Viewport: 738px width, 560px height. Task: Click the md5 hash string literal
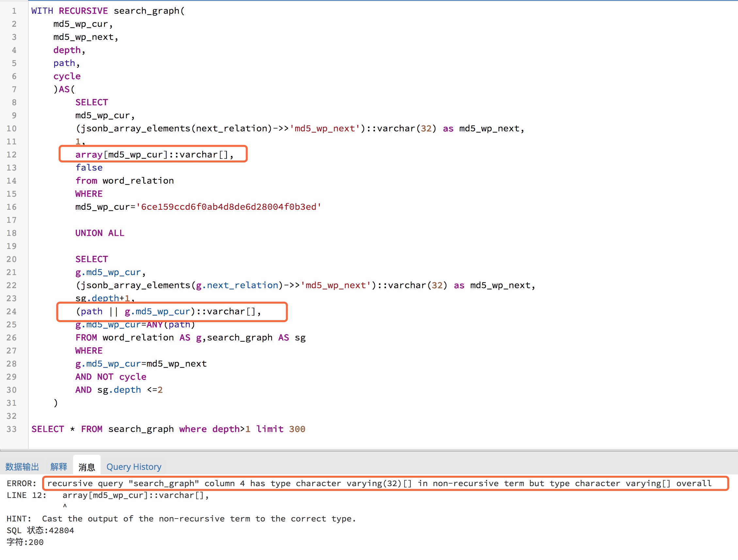228,207
